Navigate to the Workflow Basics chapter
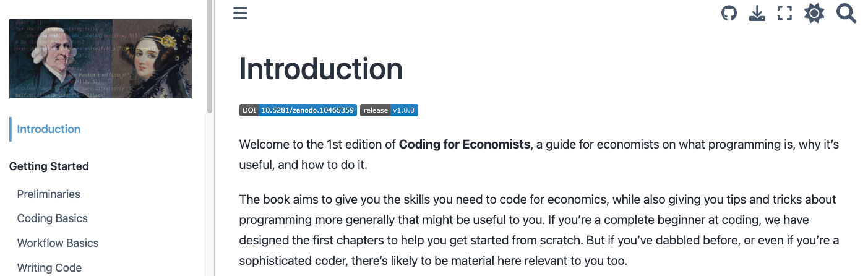 [58, 243]
